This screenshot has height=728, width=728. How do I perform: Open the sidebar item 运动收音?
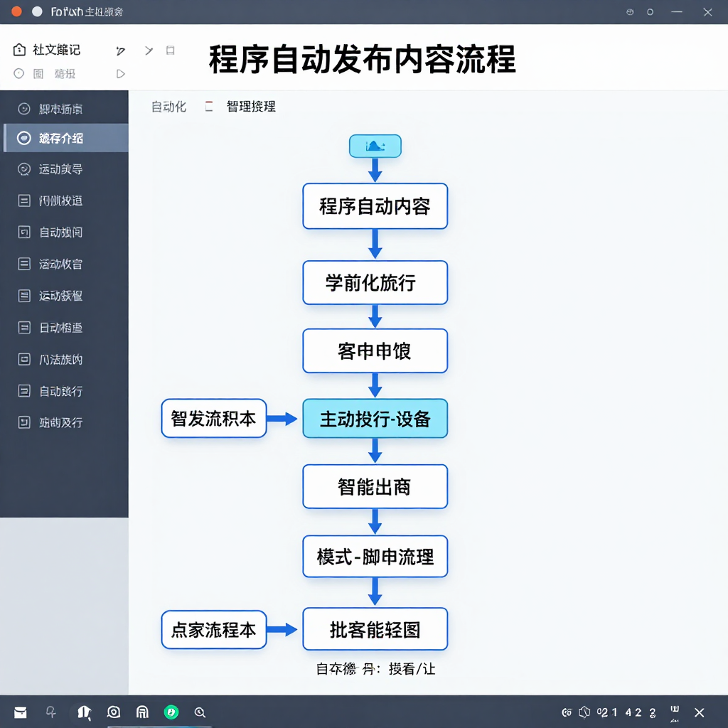pyautogui.click(x=65, y=264)
